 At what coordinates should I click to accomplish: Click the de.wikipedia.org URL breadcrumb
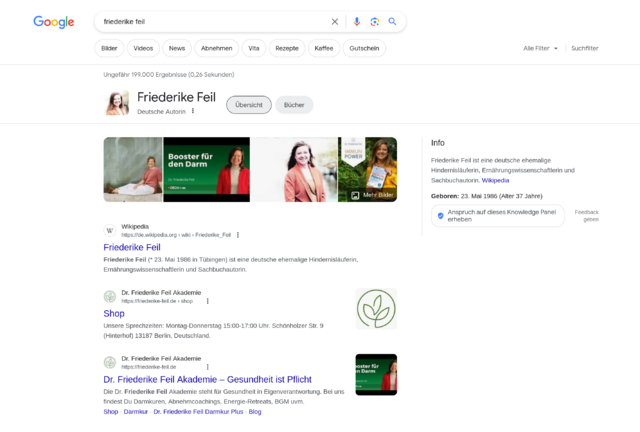click(x=176, y=235)
